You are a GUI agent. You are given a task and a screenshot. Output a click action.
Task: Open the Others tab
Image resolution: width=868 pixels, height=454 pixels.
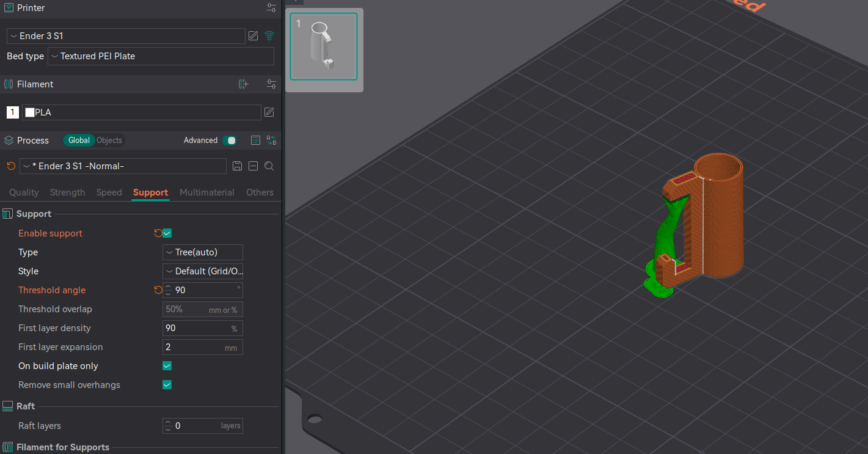[x=260, y=192]
